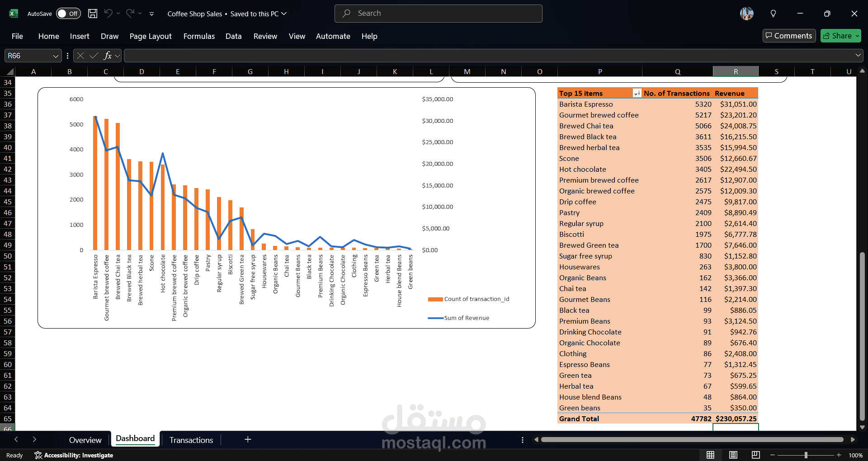
Task: Open Customize Quick Access Toolbar dropdown
Action: tap(151, 14)
